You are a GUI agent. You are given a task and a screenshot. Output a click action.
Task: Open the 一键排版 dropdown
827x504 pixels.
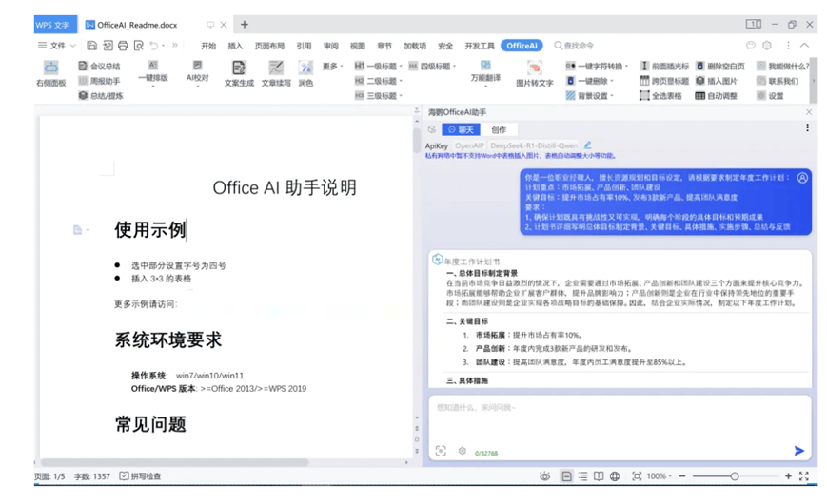tap(153, 86)
